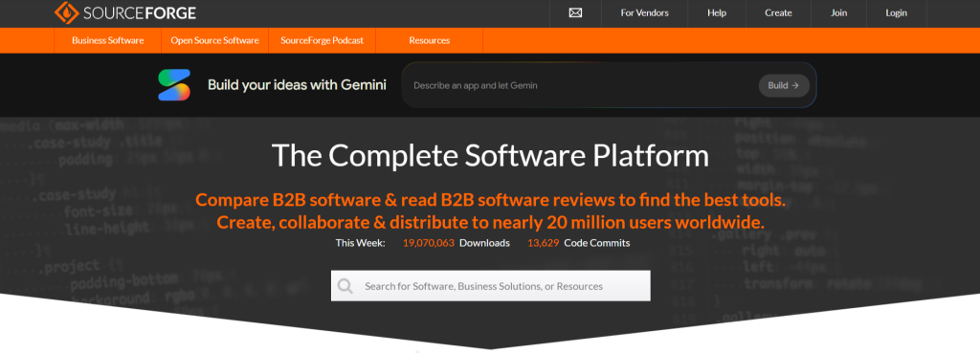This screenshot has height=353, width=980.
Task: Click the 19,070,063 downloads count
Action: [x=428, y=243]
